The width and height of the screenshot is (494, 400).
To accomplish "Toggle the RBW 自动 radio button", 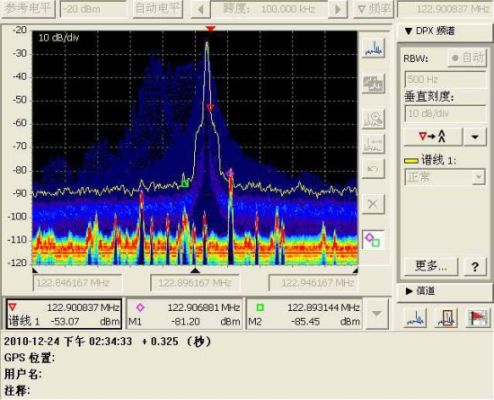I will (467, 58).
